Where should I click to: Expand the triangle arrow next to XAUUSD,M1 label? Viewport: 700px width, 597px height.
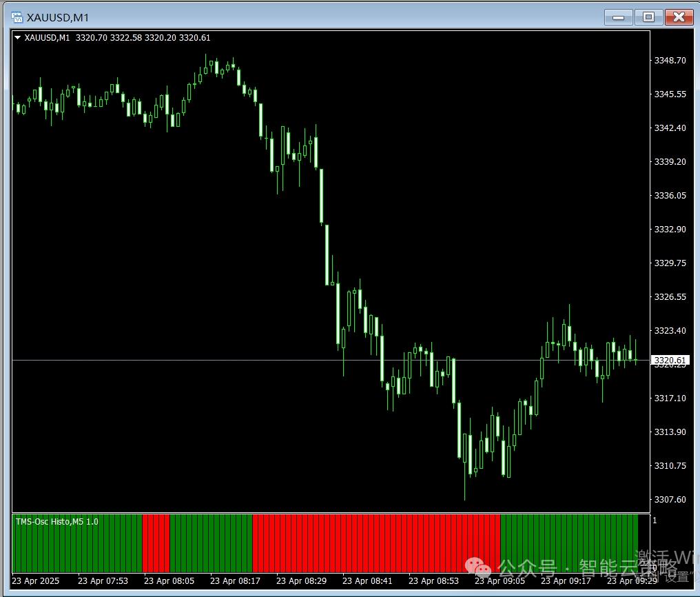click(17, 37)
